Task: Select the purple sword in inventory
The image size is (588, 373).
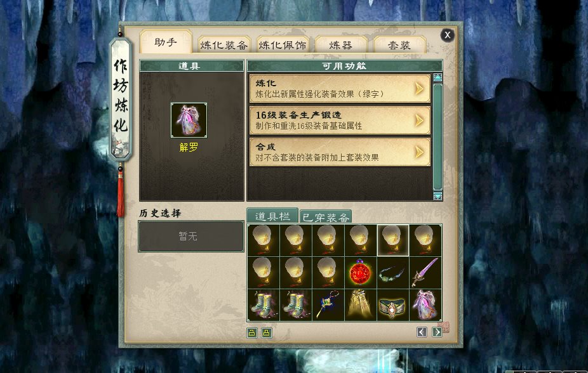Action: (425, 273)
